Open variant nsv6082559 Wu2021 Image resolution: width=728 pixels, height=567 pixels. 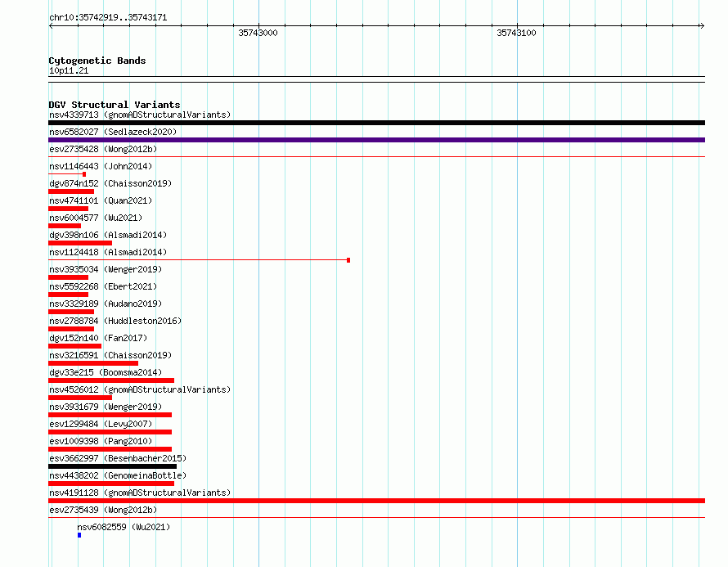tap(124, 527)
